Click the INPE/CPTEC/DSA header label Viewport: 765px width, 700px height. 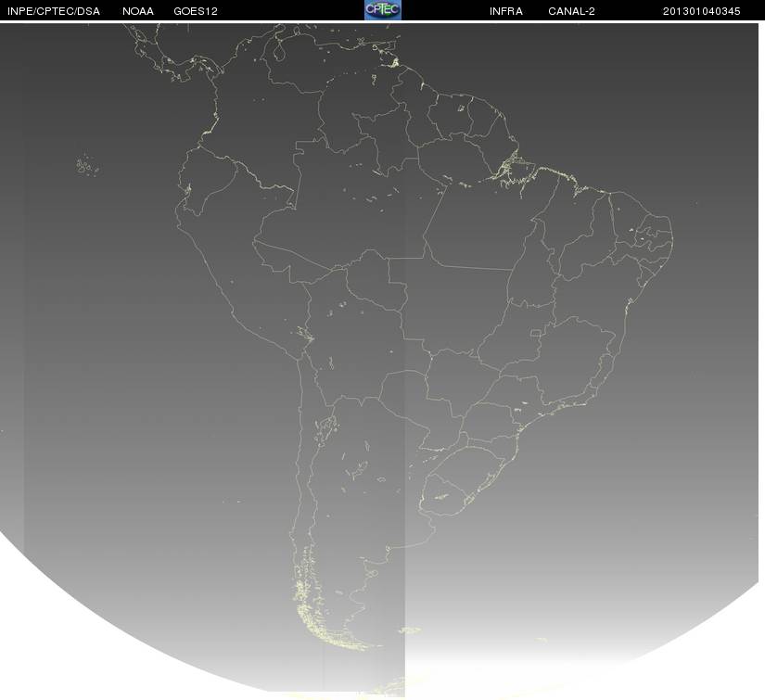tap(54, 11)
